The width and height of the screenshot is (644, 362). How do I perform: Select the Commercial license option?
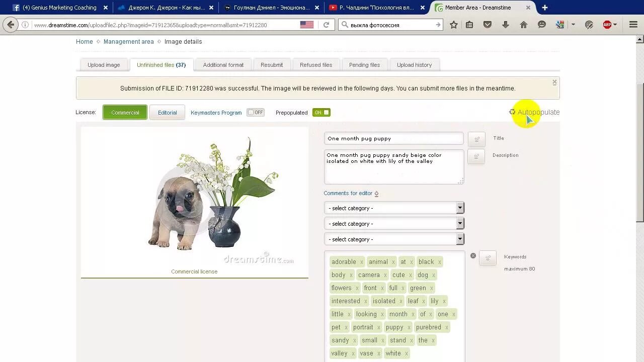(x=125, y=112)
